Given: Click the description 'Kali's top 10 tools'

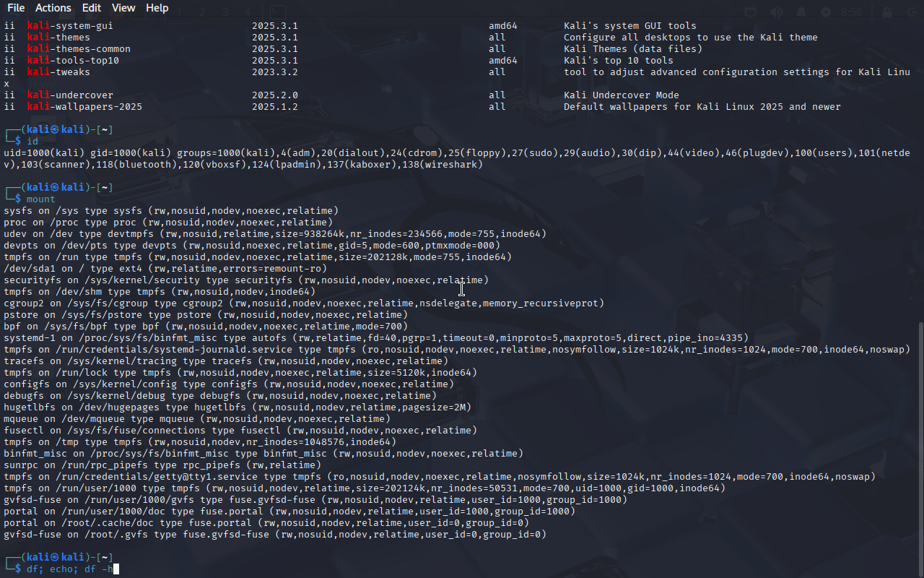Looking at the screenshot, I should pos(619,61).
